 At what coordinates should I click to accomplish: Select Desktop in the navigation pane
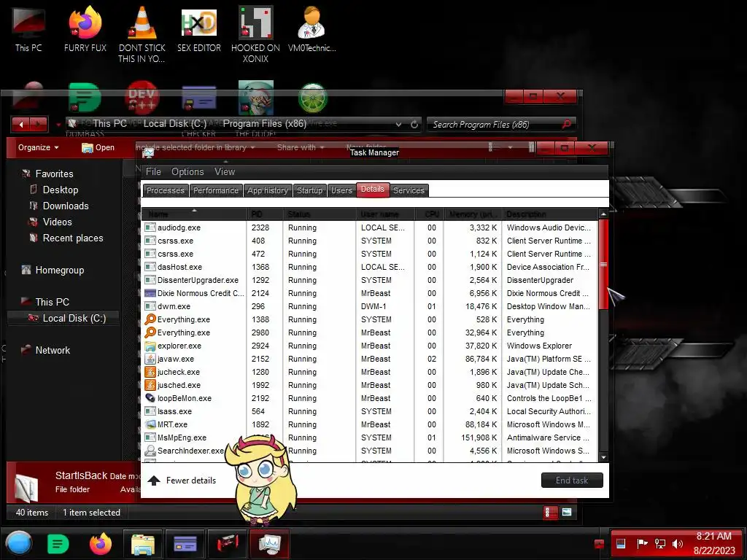60,190
